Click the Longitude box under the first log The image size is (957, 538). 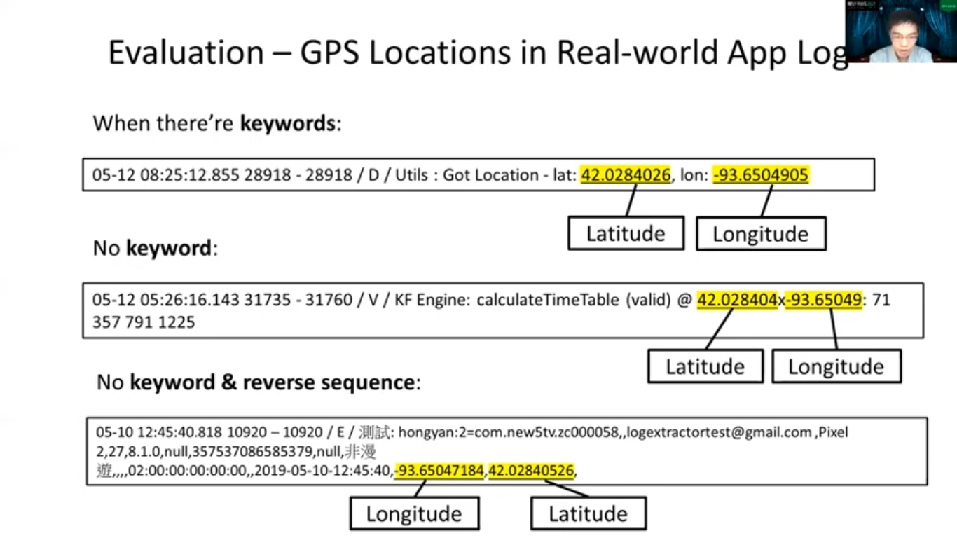(761, 233)
